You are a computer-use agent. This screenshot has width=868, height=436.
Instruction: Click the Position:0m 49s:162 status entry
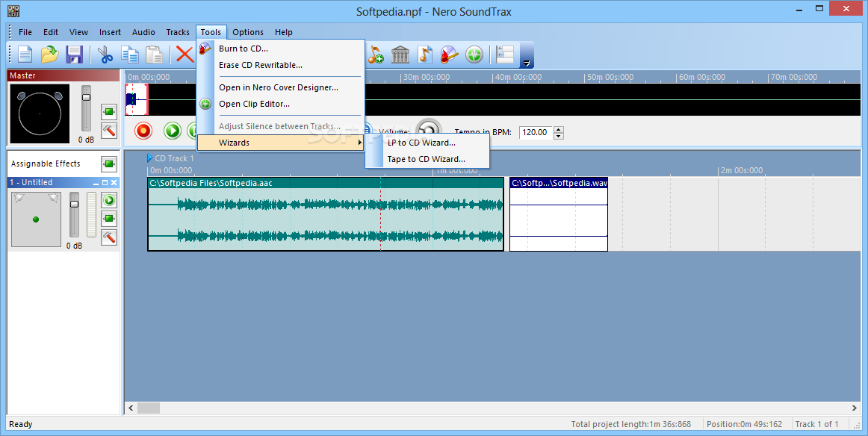click(x=744, y=424)
